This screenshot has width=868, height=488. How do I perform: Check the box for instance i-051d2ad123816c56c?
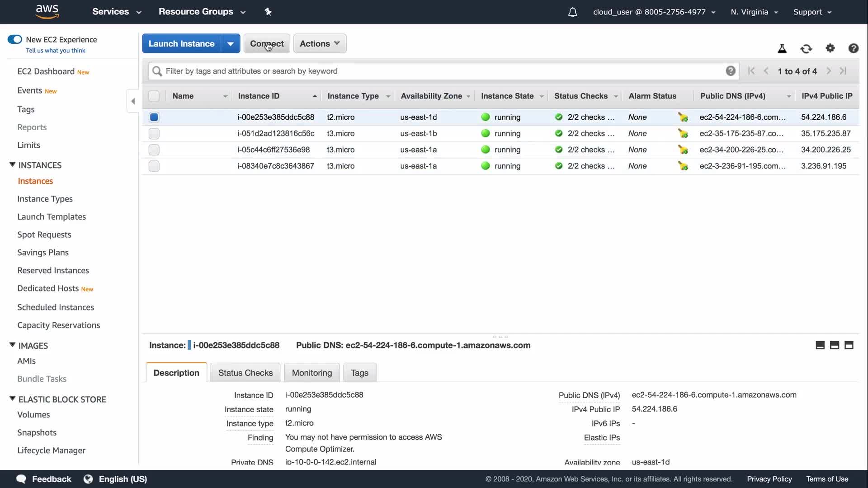point(154,133)
